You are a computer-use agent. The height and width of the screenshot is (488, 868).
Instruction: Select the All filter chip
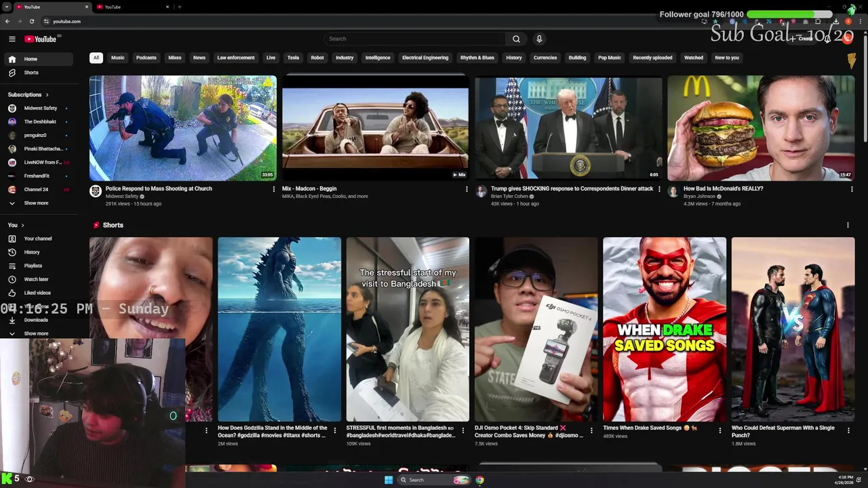point(96,58)
